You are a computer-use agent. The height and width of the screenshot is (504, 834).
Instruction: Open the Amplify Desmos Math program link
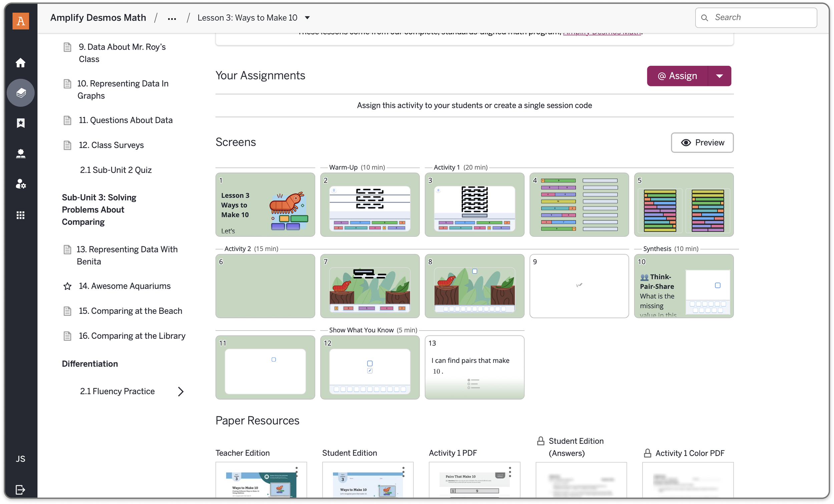point(602,33)
